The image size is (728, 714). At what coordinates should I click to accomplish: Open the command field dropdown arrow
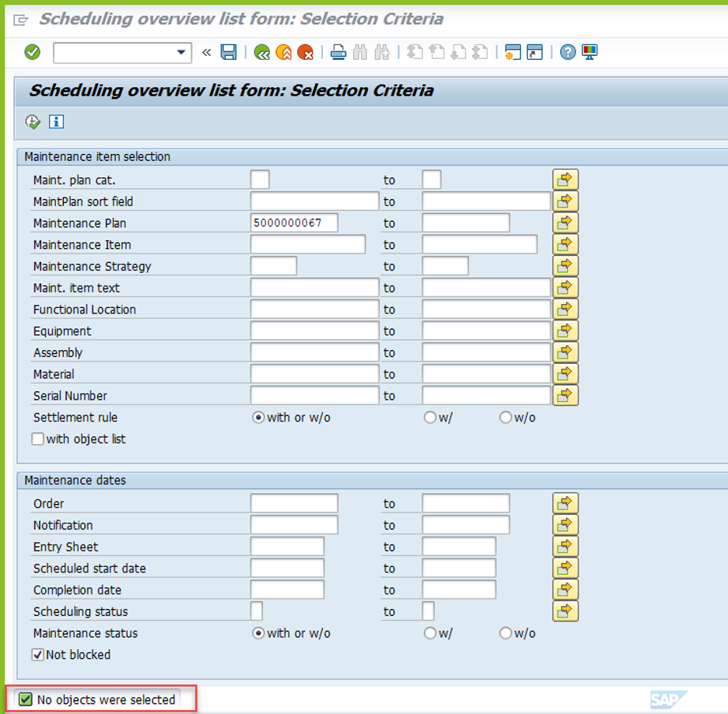point(182,52)
